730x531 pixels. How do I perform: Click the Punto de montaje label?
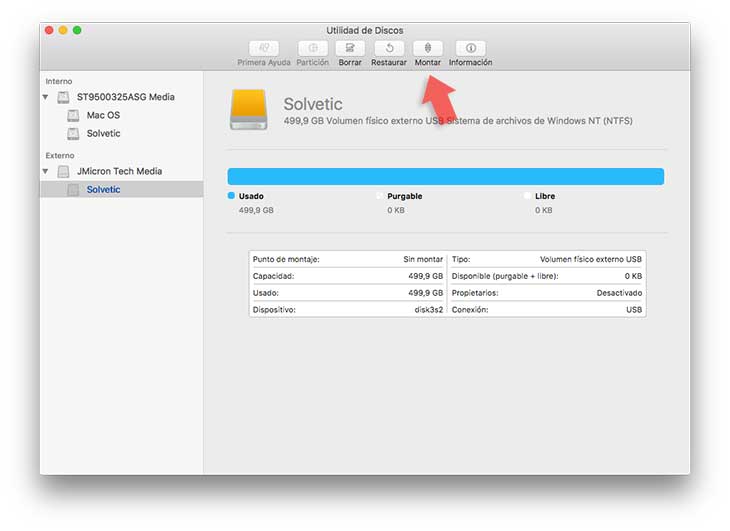coord(286,259)
